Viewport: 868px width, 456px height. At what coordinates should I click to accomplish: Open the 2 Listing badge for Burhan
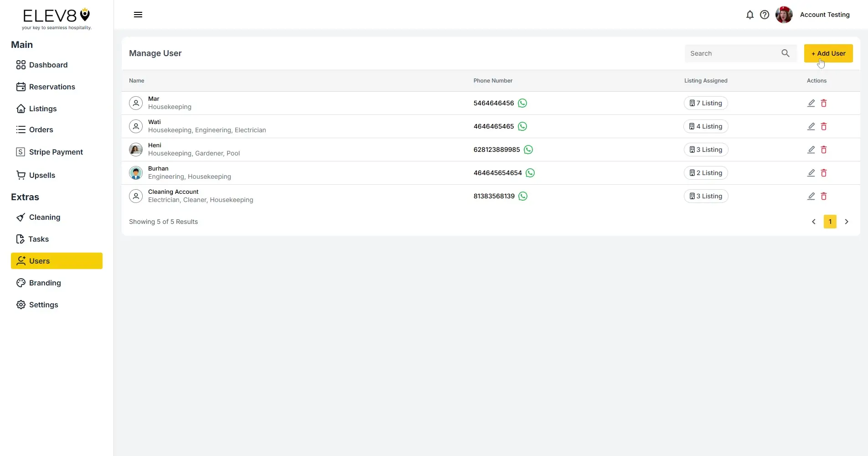[x=706, y=173]
